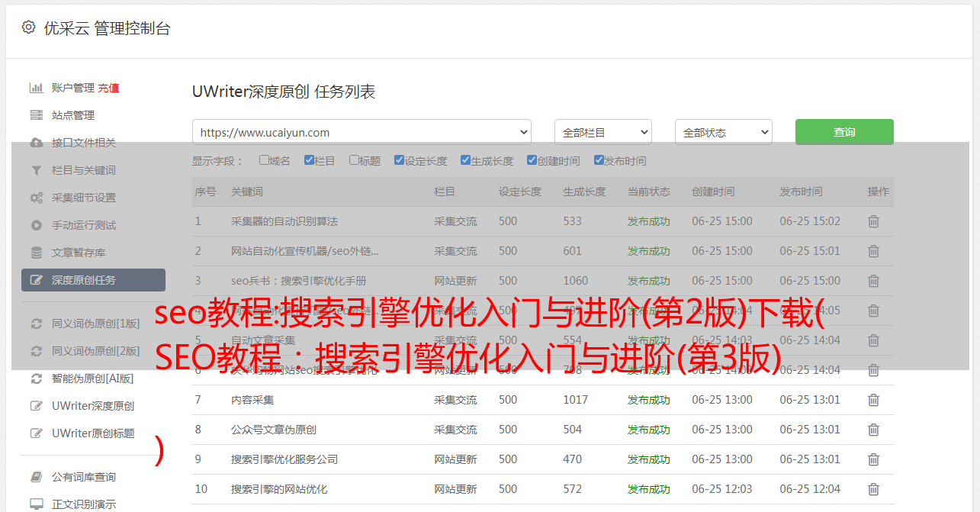Click generated length value 470
980x512 pixels.
click(x=572, y=459)
